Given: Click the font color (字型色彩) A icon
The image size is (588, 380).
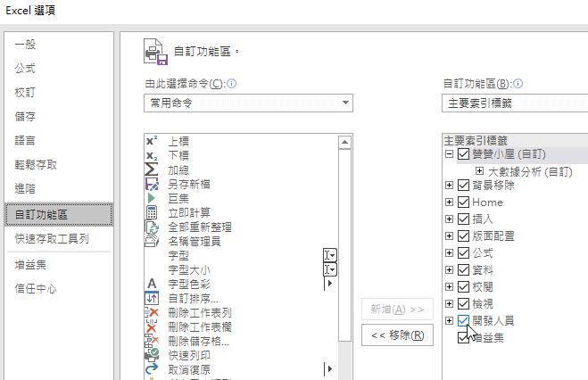Looking at the screenshot, I should click(x=152, y=284).
